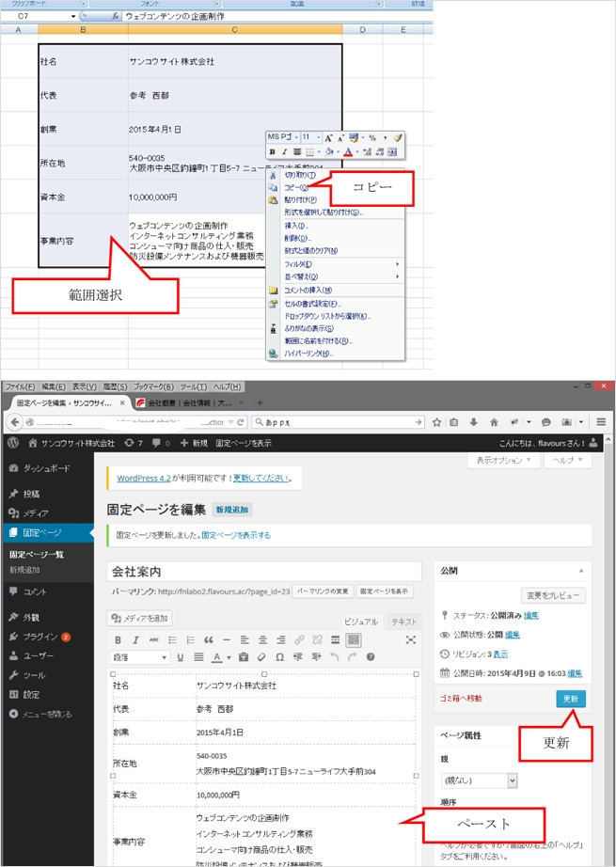The height and width of the screenshot is (867, 616).
Task: Select 切り取り(T) in Excel context menu
Action: 300,175
